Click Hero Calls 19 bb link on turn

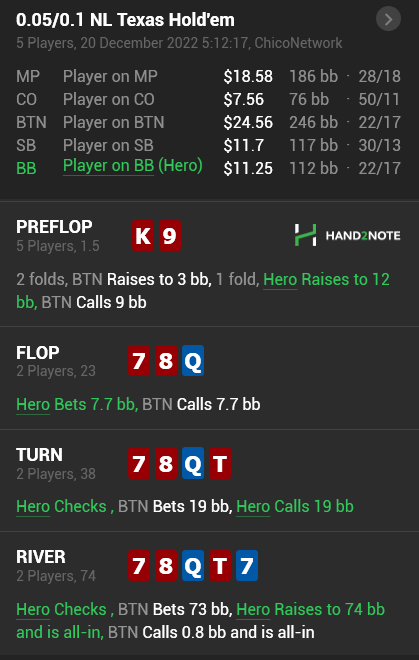pyautogui.click(x=295, y=506)
